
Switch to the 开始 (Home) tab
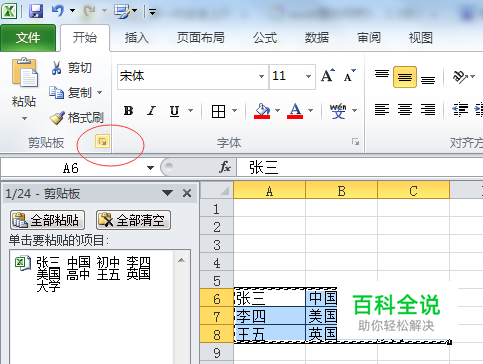[x=85, y=38]
